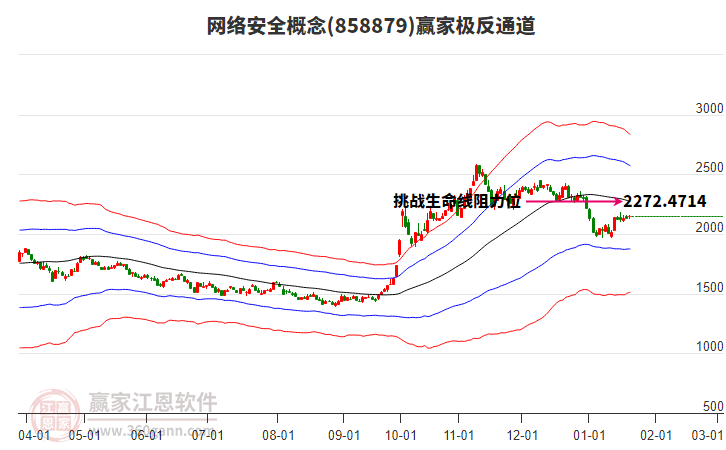This screenshot has height=450, width=726.
Task: Click the 01-01 date label
Action: tap(589, 436)
